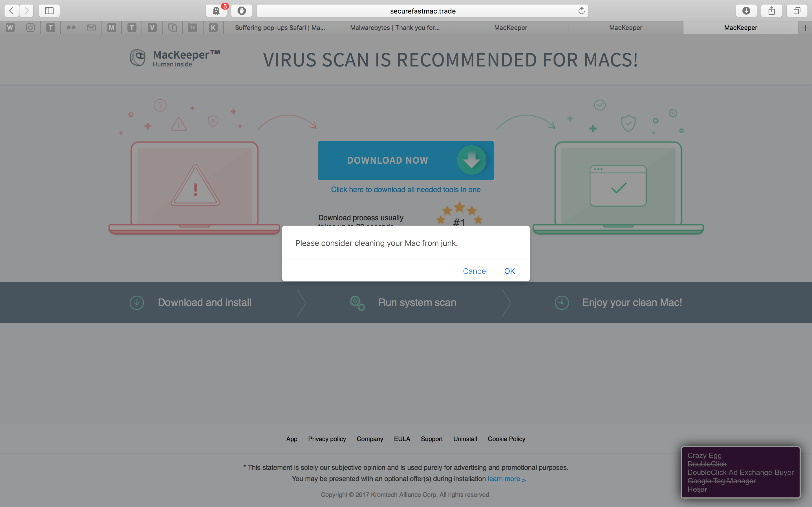Screen dimensions: 812x507
Task: Open the Ghostery extension icon
Action: 217,11
